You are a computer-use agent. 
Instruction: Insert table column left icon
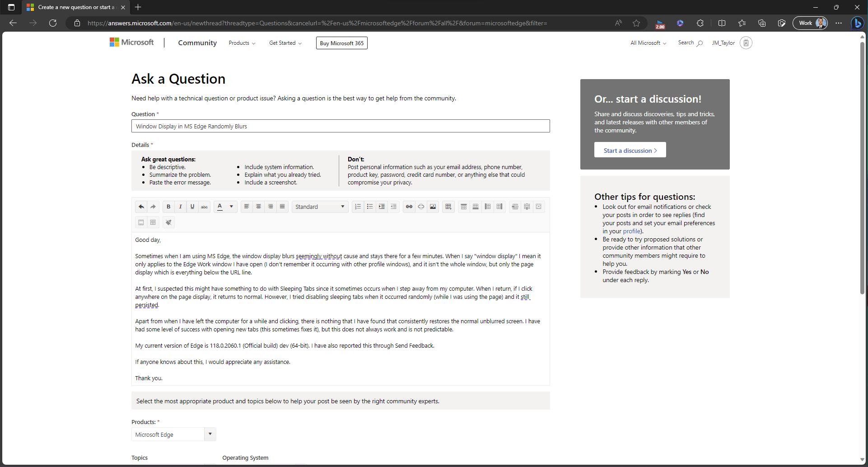tap(487, 207)
